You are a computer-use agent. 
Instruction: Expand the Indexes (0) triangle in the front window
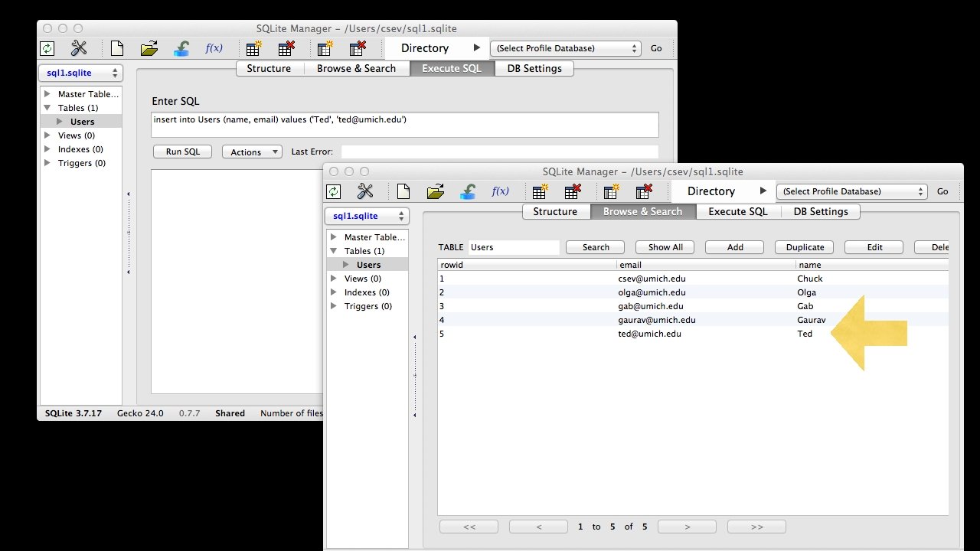pos(333,292)
